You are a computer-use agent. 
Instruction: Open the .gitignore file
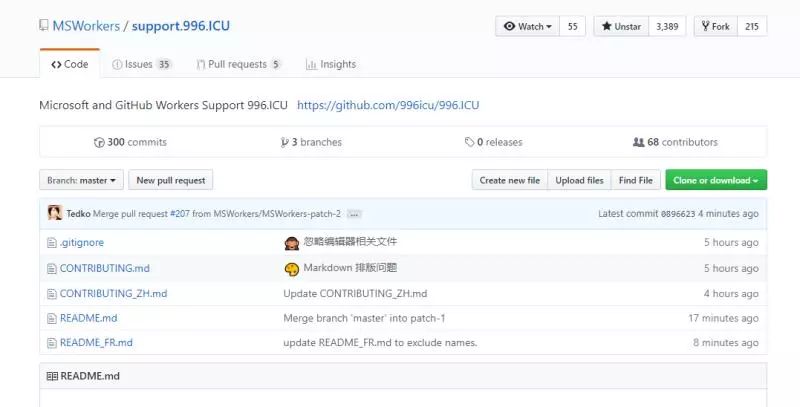pos(82,243)
